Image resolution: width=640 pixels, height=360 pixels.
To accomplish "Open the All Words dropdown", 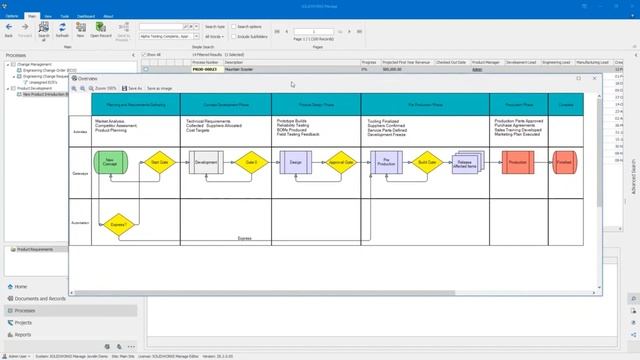I will pyautogui.click(x=215, y=36).
